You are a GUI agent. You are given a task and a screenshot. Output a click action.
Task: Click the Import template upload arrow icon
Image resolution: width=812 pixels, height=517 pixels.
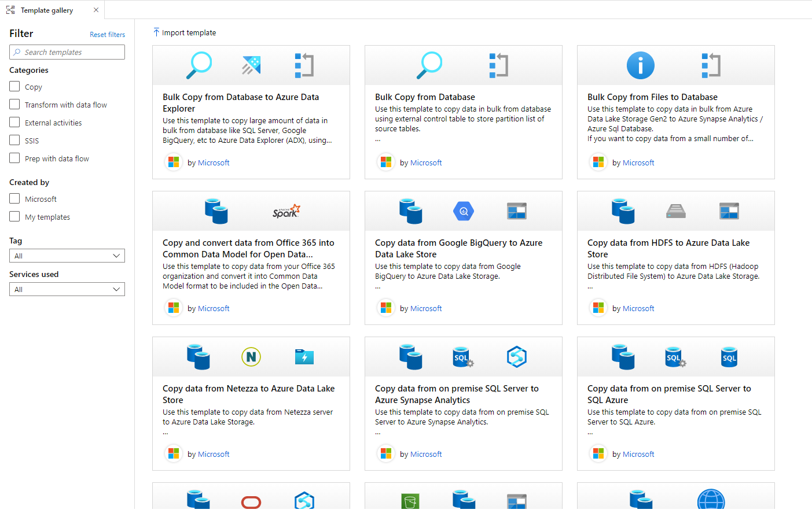tap(156, 32)
